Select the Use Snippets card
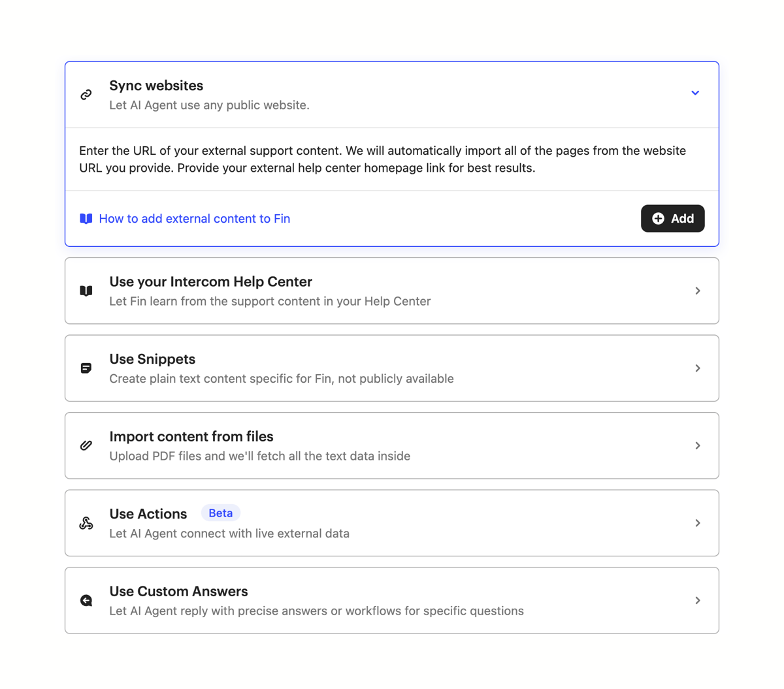 pyautogui.click(x=391, y=368)
